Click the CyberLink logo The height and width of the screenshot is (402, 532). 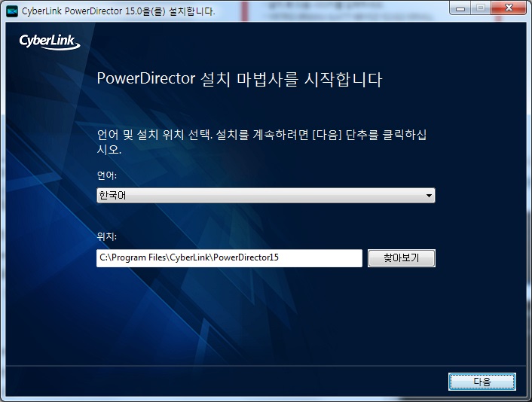click(50, 42)
